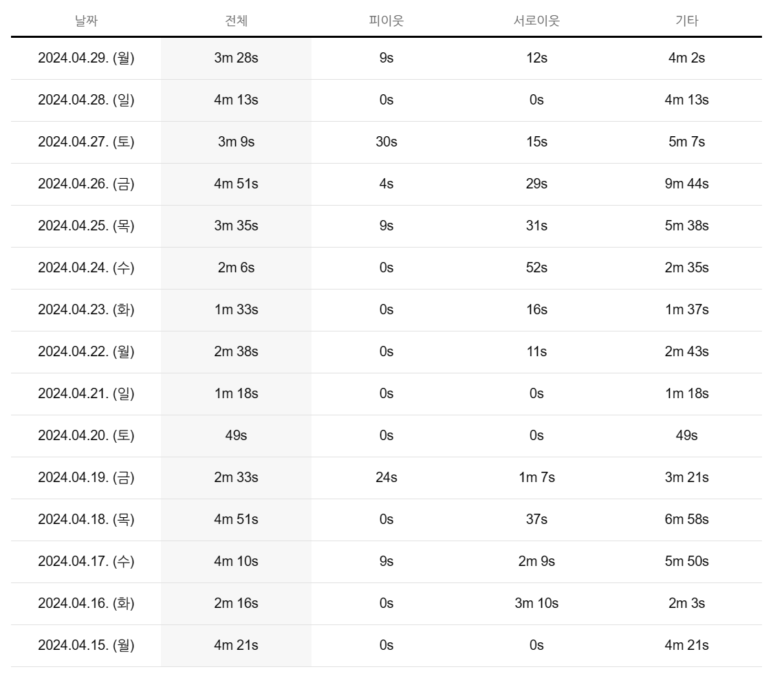784x676 pixels.
Task: Select the 2024.04.20. (토) date cell
Action: coord(86,436)
